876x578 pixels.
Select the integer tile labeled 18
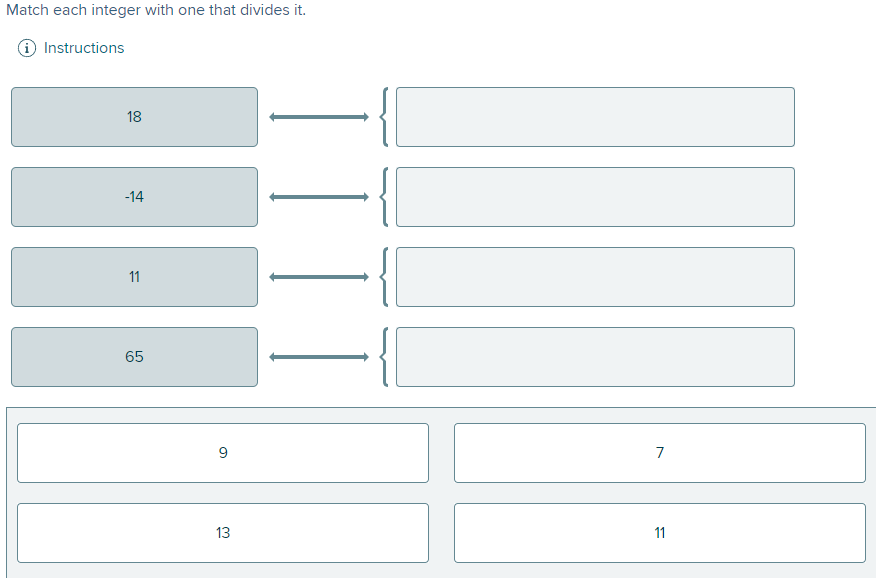coord(134,117)
